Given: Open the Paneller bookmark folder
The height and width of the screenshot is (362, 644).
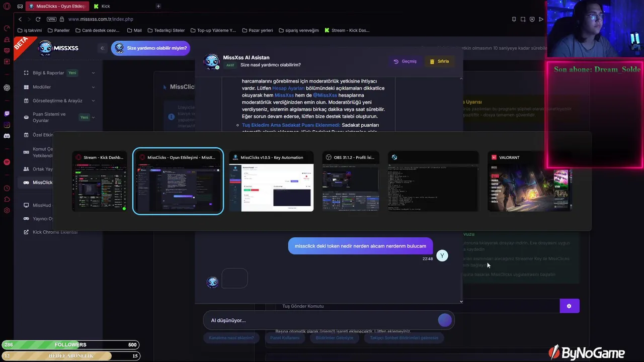Looking at the screenshot, I should [58, 30].
